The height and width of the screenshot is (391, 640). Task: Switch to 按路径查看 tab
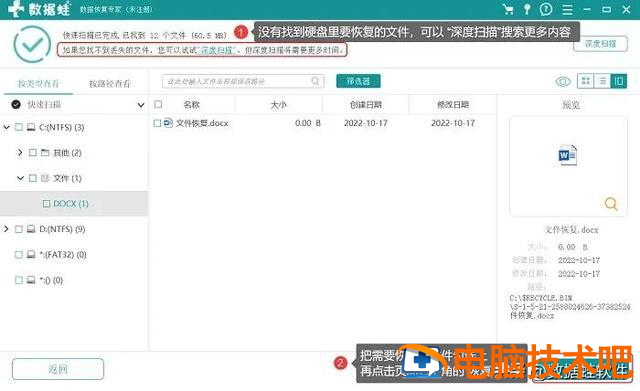tap(110, 84)
